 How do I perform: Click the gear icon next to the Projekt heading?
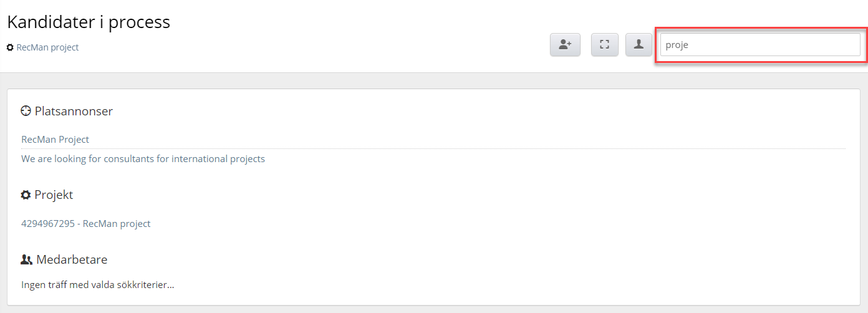pyautogui.click(x=26, y=195)
